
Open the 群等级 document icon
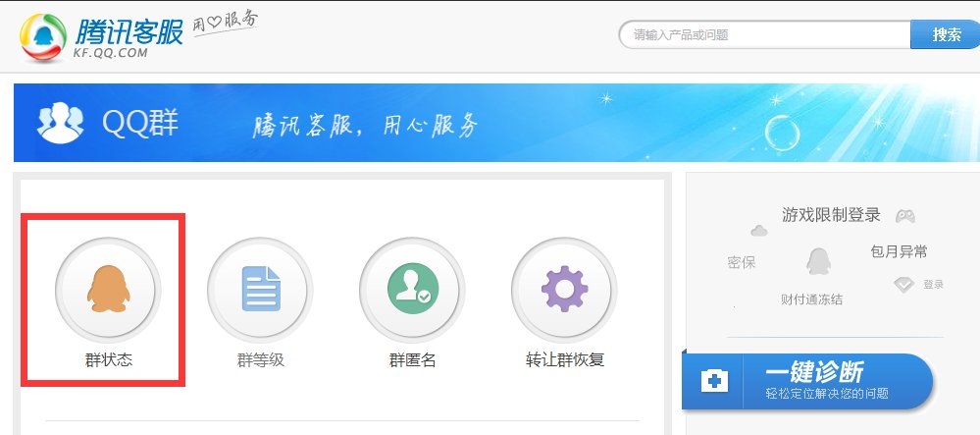tap(261, 290)
